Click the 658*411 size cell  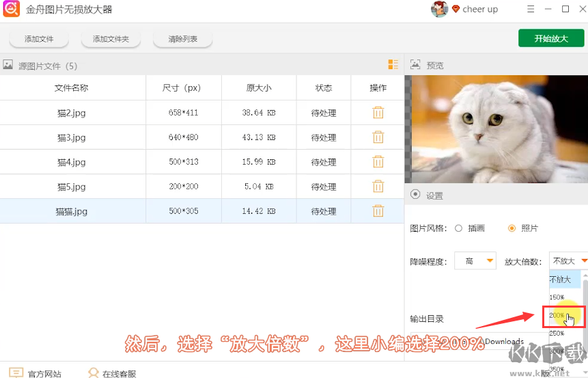pos(184,113)
